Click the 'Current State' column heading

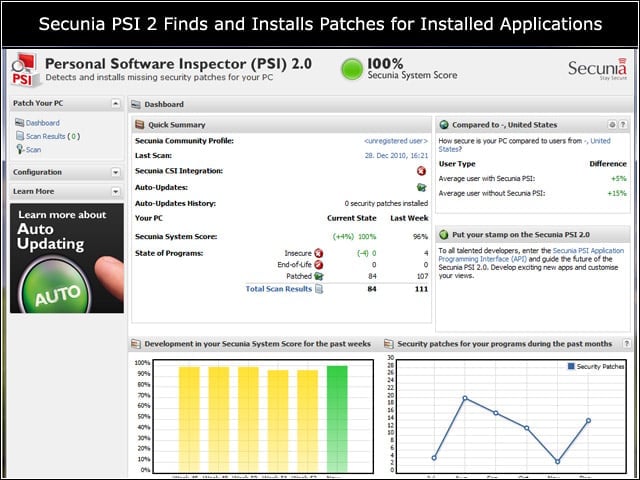pos(351,218)
